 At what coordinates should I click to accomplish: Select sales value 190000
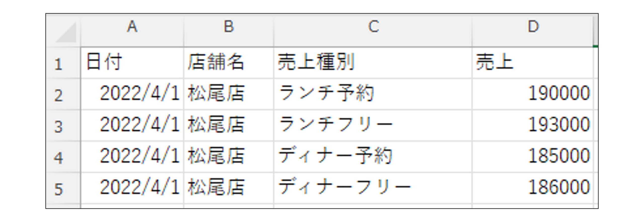click(533, 94)
